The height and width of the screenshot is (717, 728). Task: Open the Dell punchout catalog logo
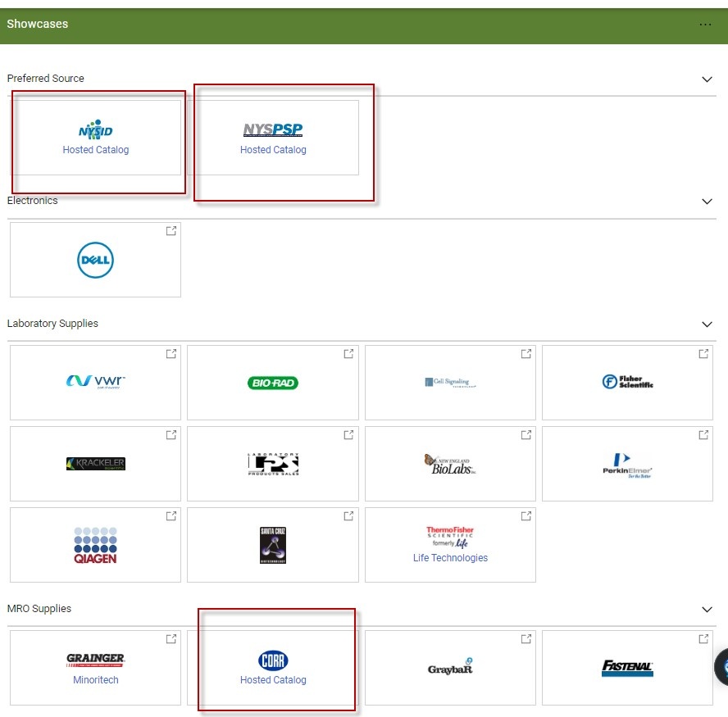[95, 261]
